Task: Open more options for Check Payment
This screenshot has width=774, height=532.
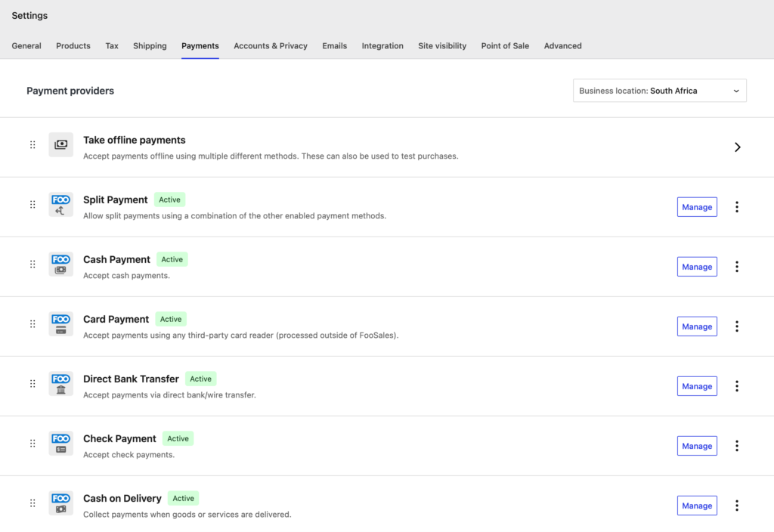Action: (x=736, y=446)
